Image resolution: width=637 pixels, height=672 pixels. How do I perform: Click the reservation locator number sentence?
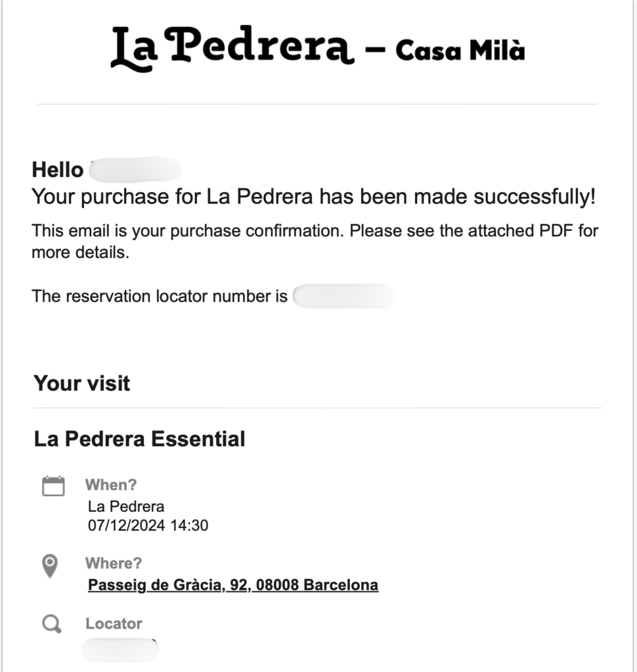click(x=160, y=296)
